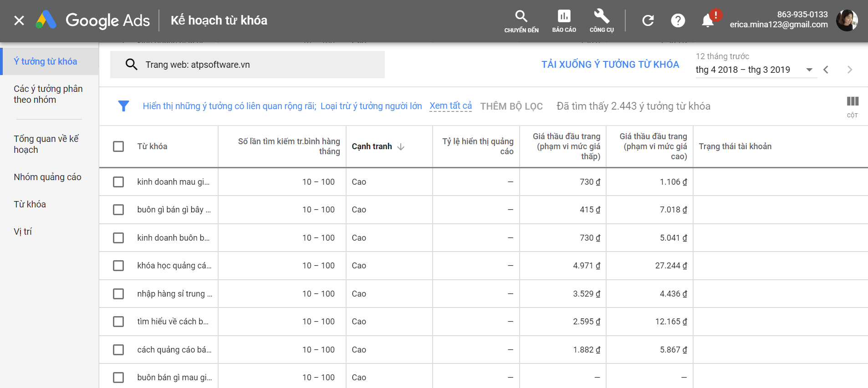Sort by Số lần tìm kiếm tr.bình hàng tháng
The width and height of the screenshot is (868, 388).
289,146
